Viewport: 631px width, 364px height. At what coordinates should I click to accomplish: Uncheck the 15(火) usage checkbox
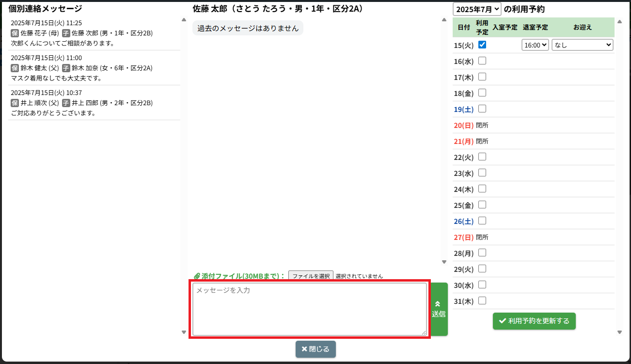point(482,45)
